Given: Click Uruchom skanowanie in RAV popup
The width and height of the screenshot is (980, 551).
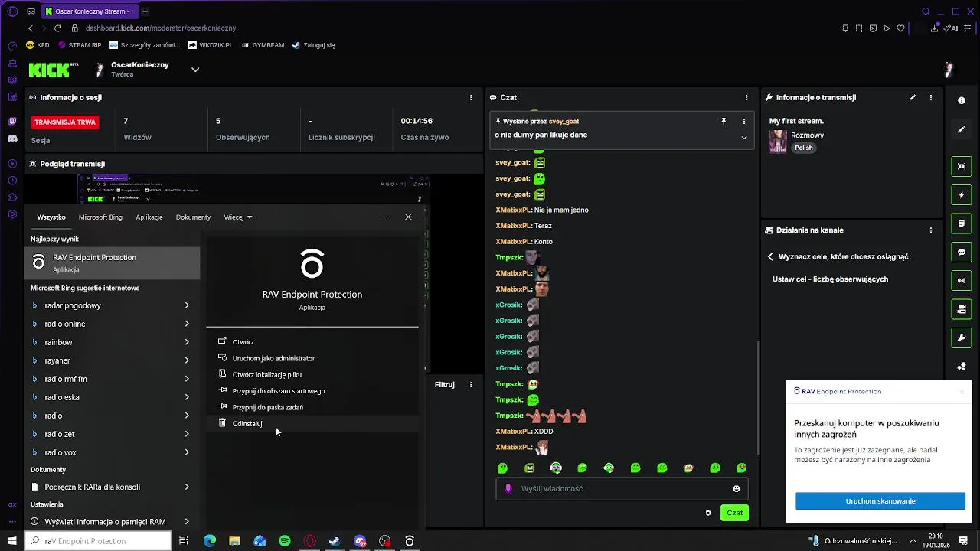Looking at the screenshot, I should tap(880, 501).
